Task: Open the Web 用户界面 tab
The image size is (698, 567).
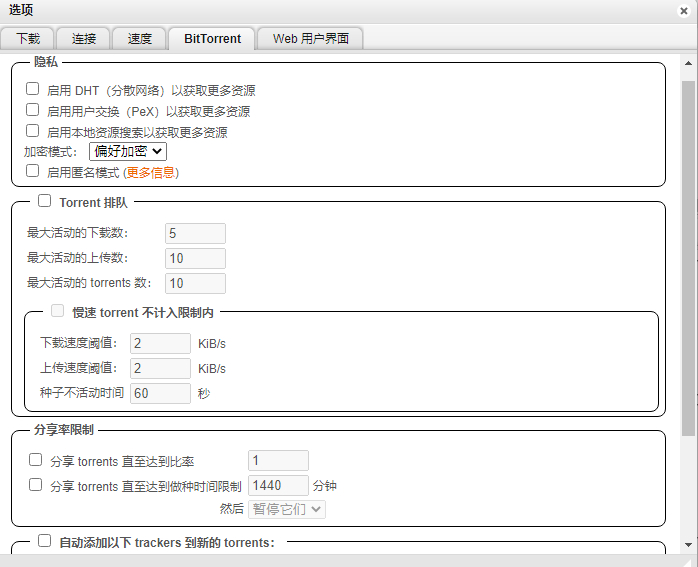Action: click(311, 38)
